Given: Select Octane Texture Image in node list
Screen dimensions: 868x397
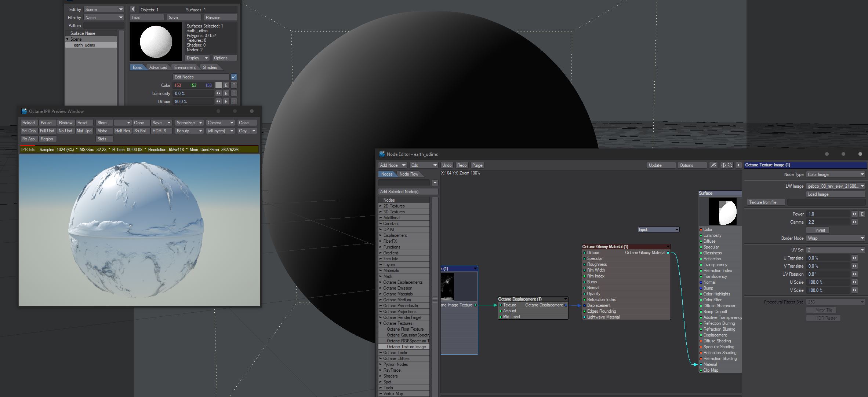Looking at the screenshot, I should pyautogui.click(x=406, y=347).
